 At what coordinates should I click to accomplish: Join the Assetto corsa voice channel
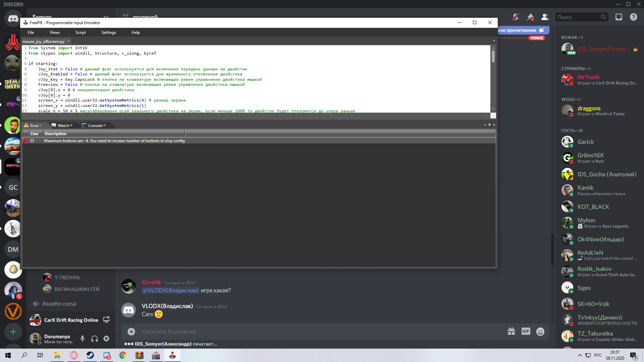(59, 304)
